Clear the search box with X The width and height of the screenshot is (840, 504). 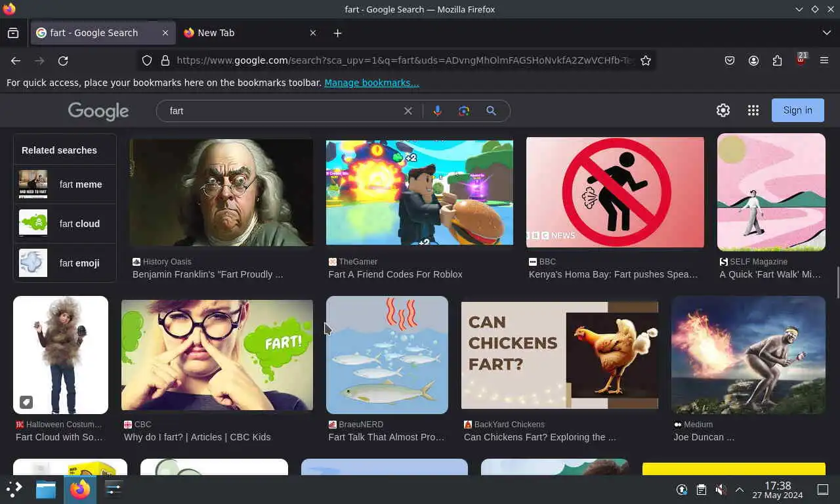(408, 111)
